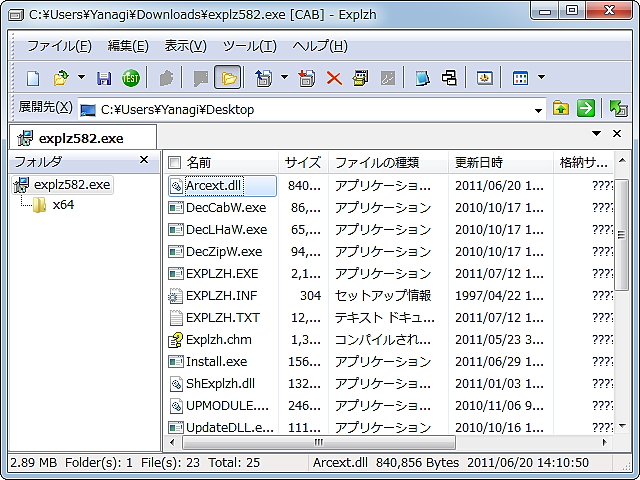Click the blue book pages icon

[422, 78]
